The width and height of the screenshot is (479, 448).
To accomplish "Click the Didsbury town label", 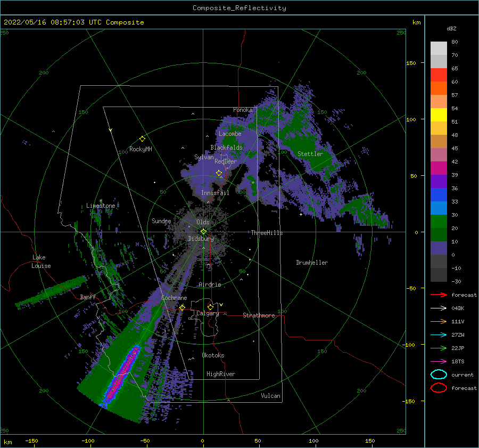I will point(201,239).
